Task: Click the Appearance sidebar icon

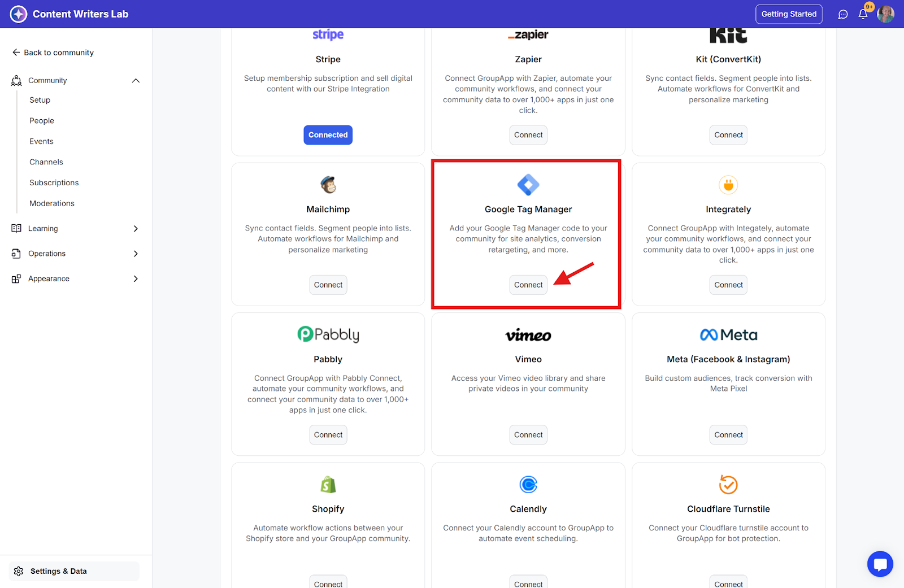Action: [x=16, y=278]
